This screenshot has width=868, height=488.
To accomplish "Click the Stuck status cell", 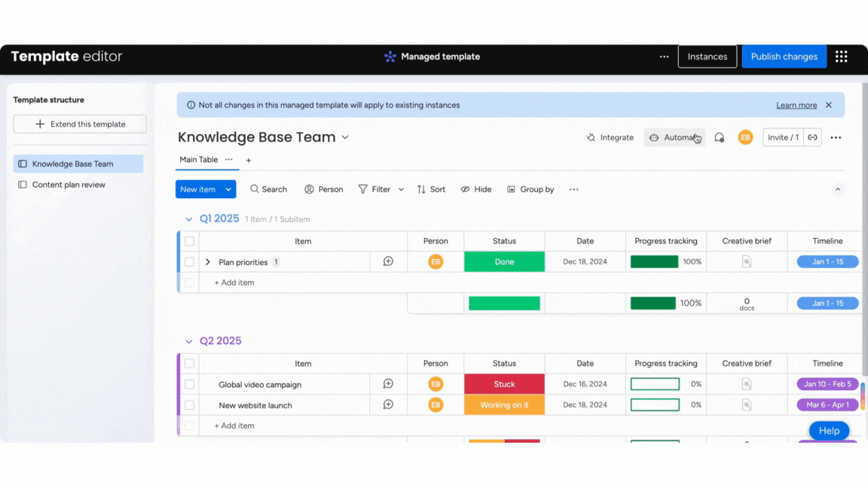I will pyautogui.click(x=504, y=384).
